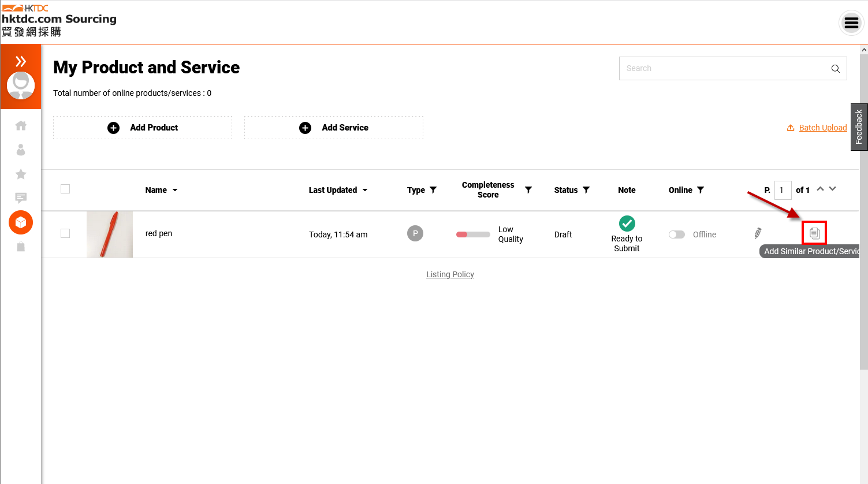The image size is (868, 484).
Task: Click the red pen product thumbnail
Action: pyautogui.click(x=110, y=234)
